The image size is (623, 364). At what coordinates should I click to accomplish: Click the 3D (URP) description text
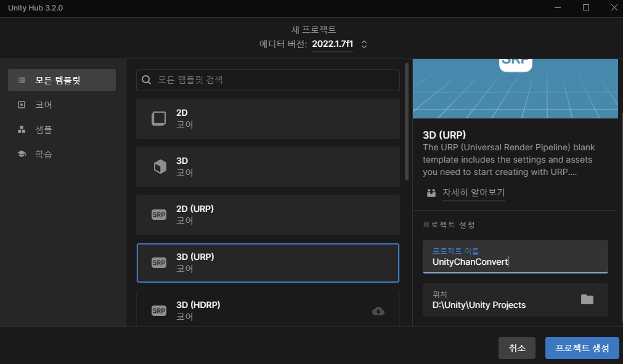point(508,160)
